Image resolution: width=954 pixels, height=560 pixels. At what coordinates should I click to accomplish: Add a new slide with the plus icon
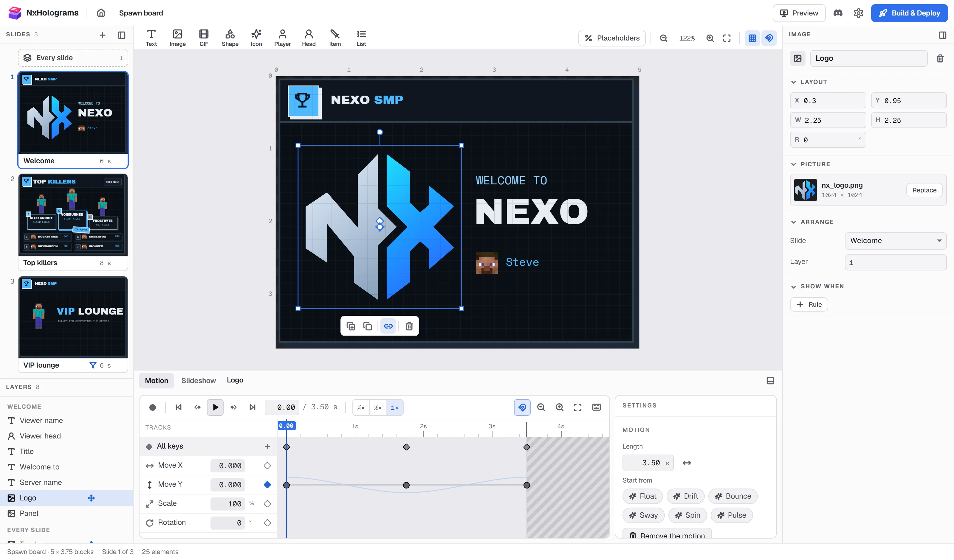coord(102,35)
